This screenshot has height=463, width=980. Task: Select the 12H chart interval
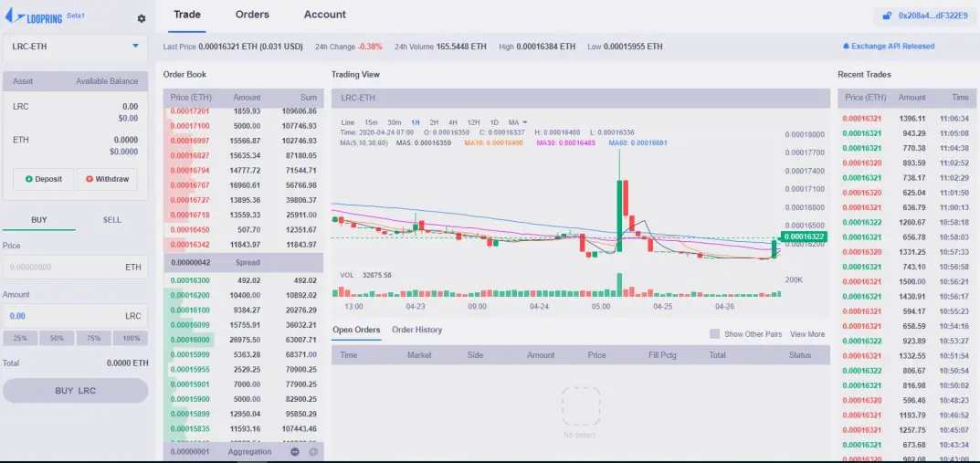[x=474, y=122]
